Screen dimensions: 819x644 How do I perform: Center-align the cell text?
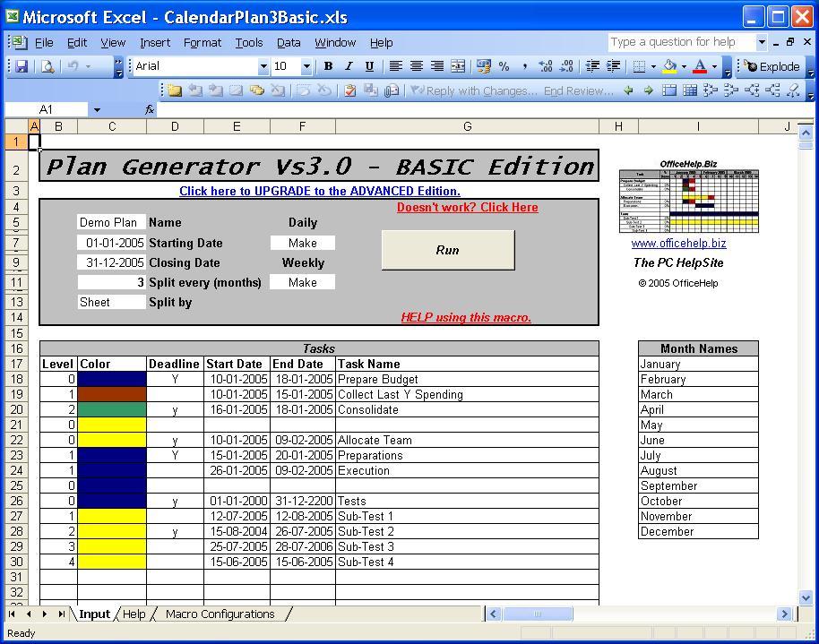[417, 66]
